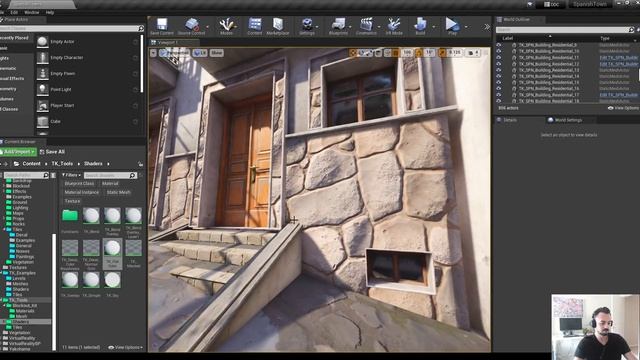Open the Edit menu

point(14,13)
